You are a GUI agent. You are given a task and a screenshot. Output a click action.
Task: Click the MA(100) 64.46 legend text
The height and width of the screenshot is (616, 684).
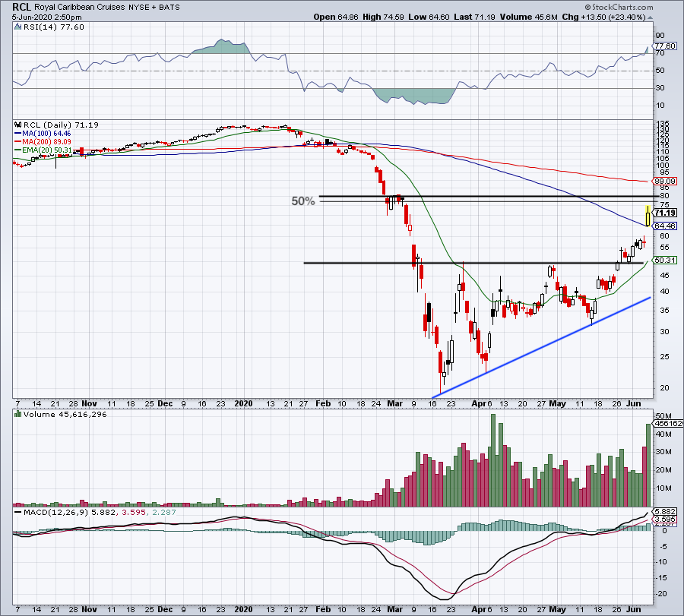coord(46,134)
